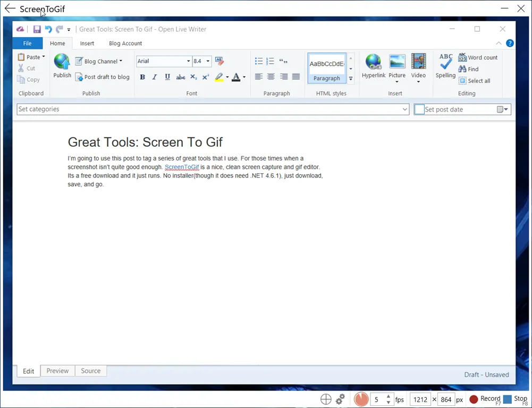Select all text via Select all icon
The image size is (532, 408).
(475, 81)
